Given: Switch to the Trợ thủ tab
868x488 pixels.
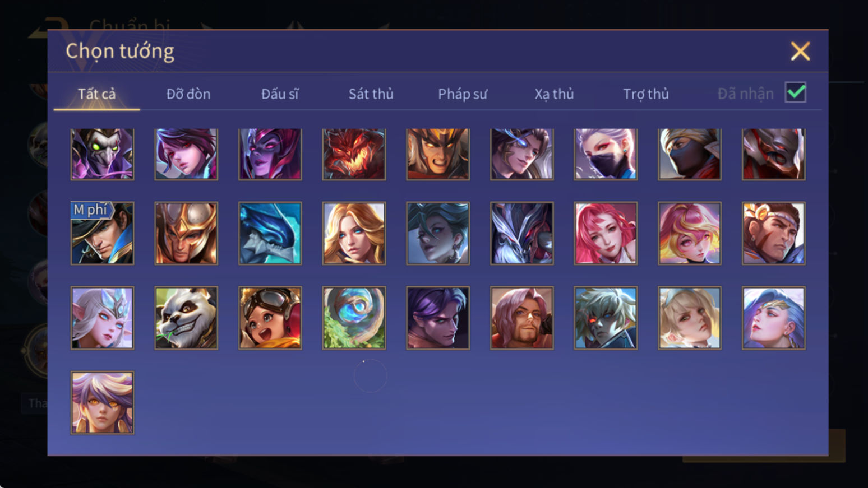Looking at the screenshot, I should [646, 94].
